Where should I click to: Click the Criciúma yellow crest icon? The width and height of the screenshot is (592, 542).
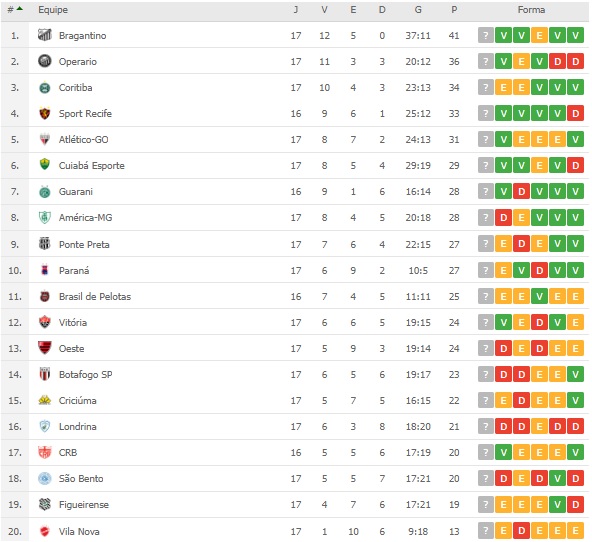click(x=45, y=400)
